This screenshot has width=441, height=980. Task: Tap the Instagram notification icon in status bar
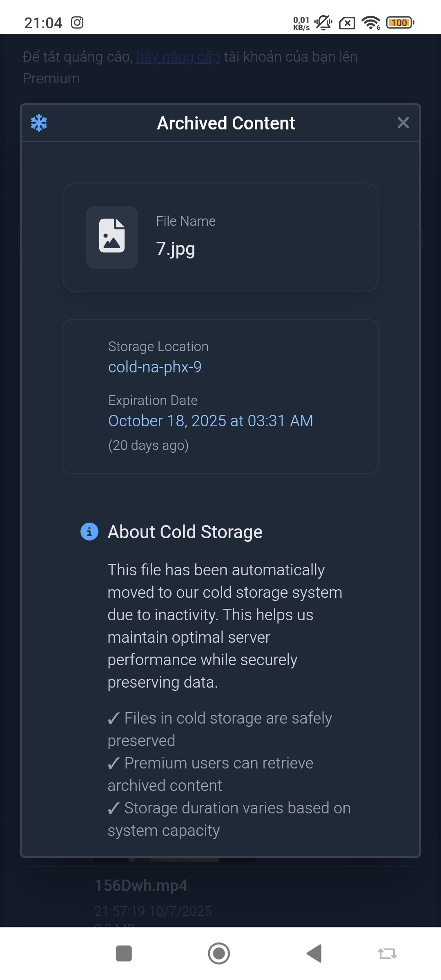[x=77, y=22]
